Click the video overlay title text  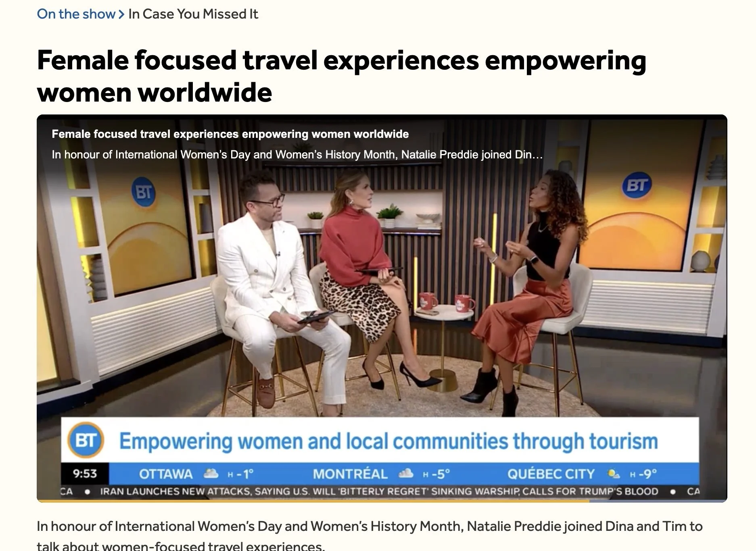[x=230, y=134]
